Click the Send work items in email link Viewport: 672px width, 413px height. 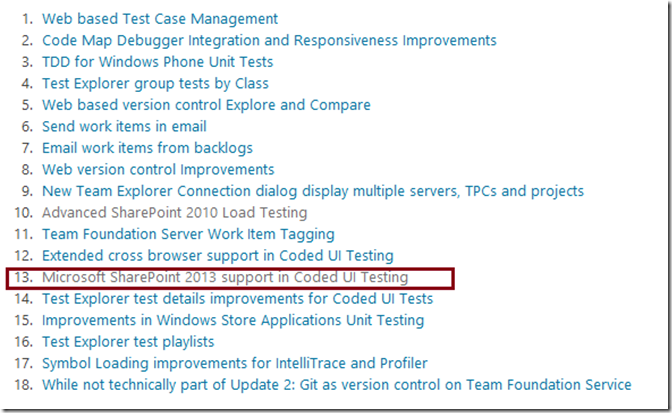click(124, 127)
